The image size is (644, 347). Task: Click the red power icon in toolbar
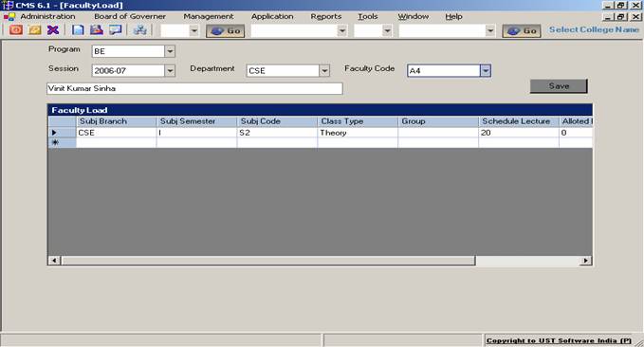(x=16, y=30)
